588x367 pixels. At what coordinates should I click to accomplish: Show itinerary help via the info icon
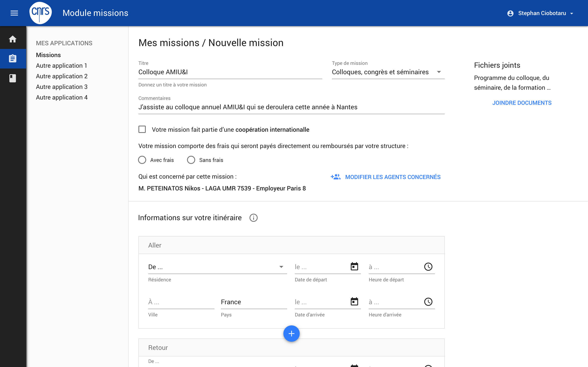pos(253,218)
